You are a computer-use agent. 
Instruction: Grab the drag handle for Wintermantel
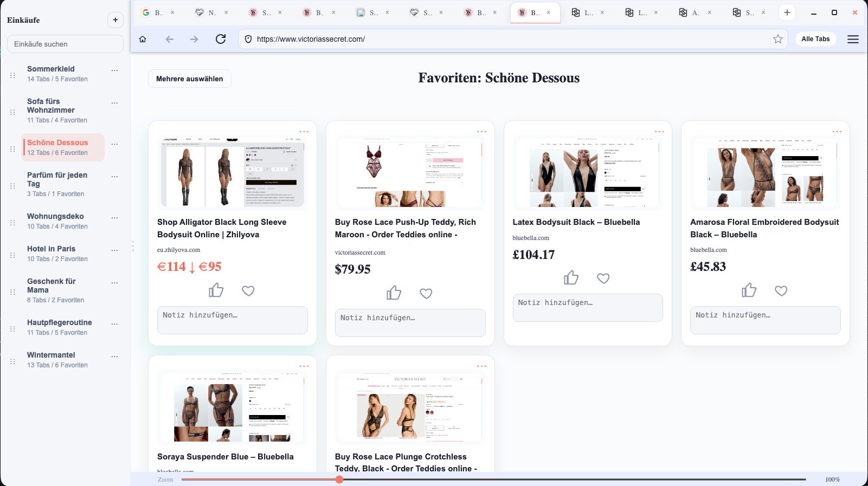click(12, 361)
